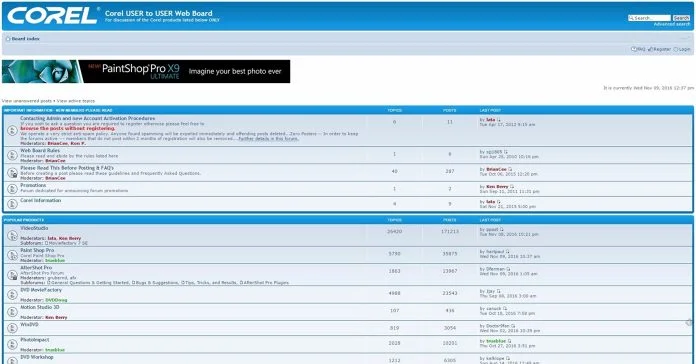696x364 pixels.
Task: Click forum status icon beside PhotoImpact
Action: pyautogui.click(x=12, y=344)
